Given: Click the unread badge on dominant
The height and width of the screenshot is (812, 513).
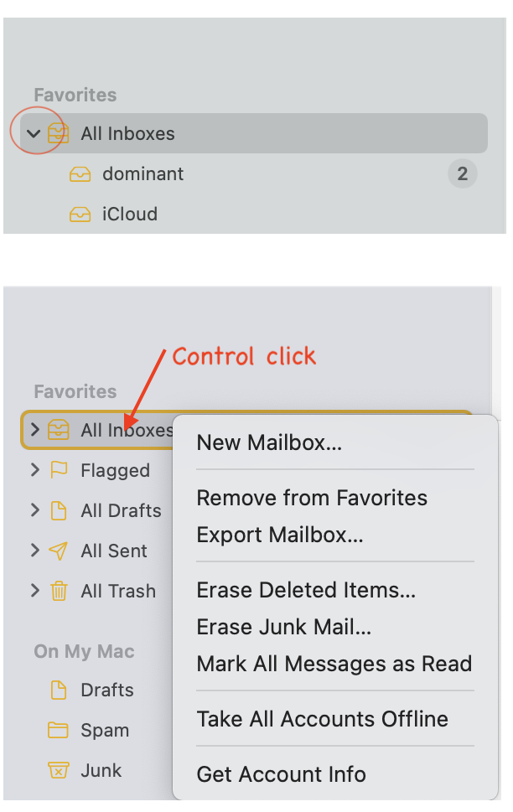Looking at the screenshot, I should (462, 174).
